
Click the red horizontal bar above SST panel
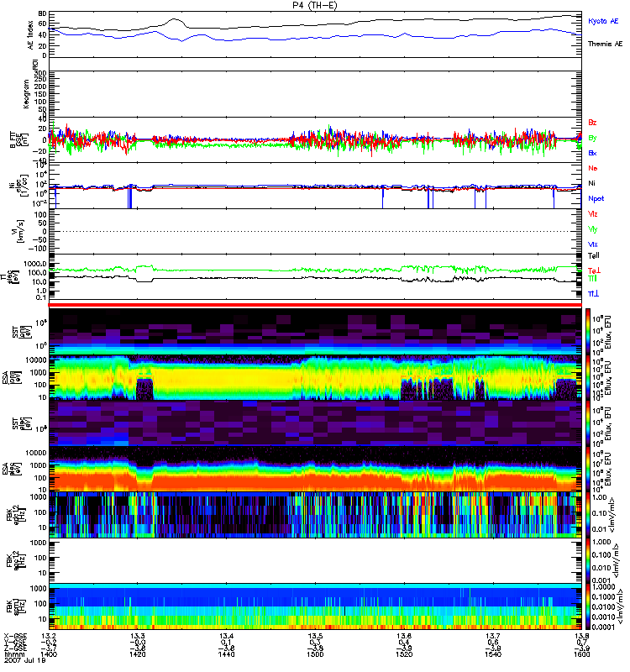pyautogui.click(x=315, y=305)
